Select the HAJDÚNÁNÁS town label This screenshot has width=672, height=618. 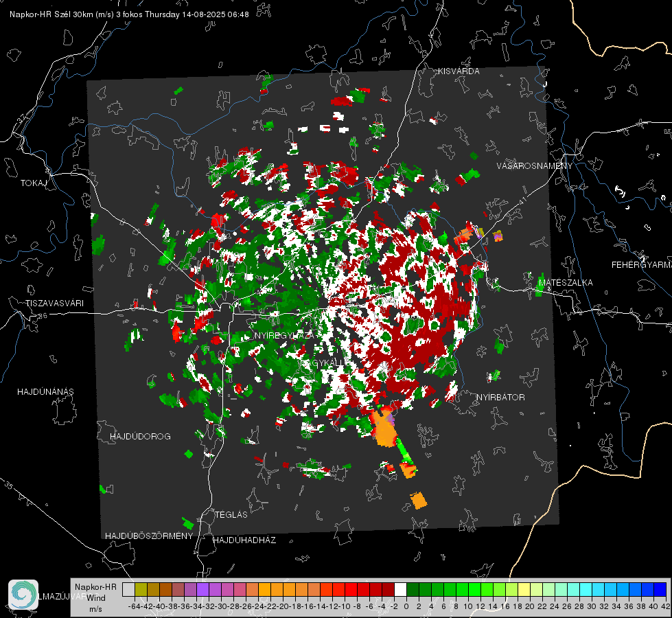click(x=45, y=392)
